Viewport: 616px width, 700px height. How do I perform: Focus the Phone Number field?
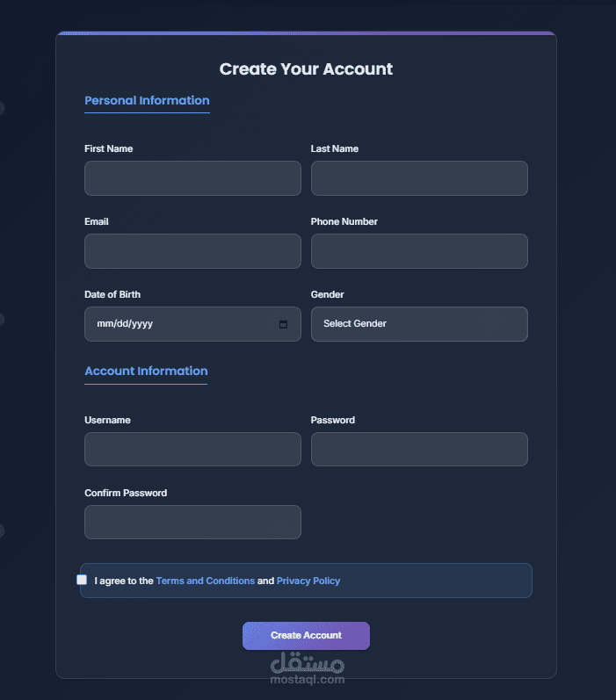tap(419, 251)
